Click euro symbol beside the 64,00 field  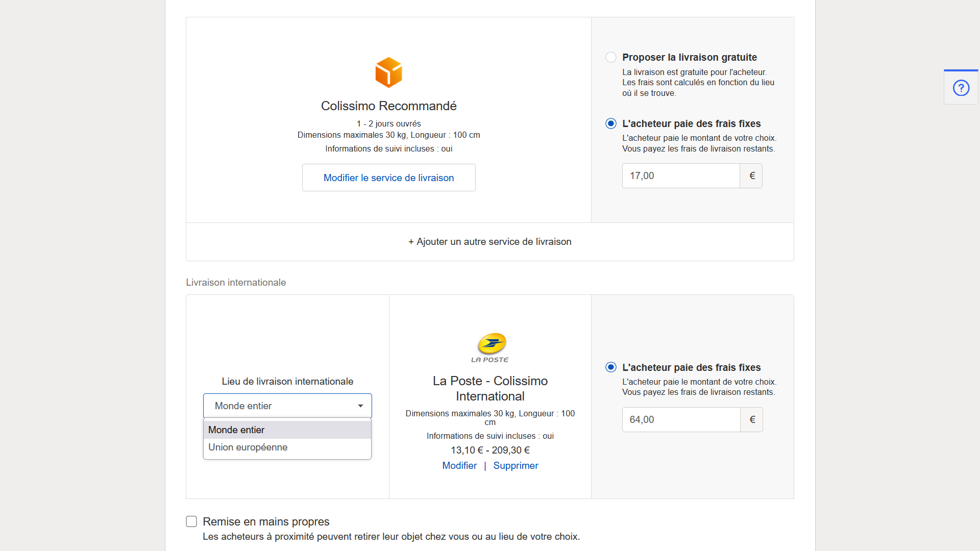point(752,420)
